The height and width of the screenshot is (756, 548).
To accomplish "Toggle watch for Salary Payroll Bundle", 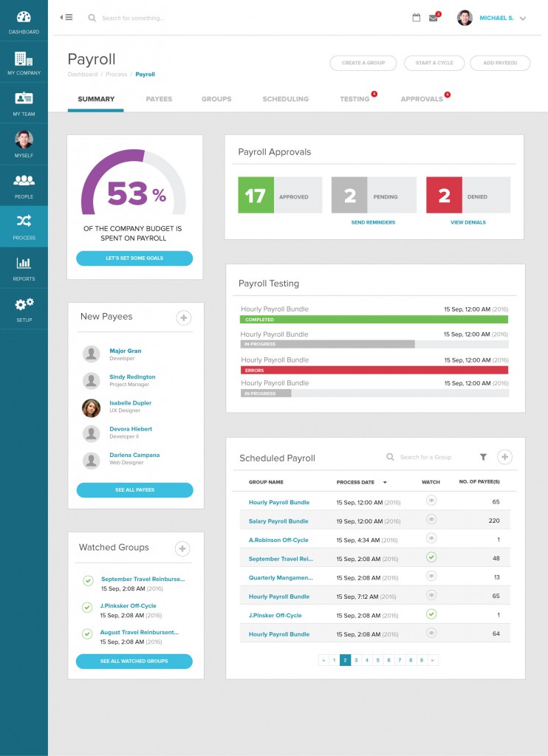I will point(431,520).
